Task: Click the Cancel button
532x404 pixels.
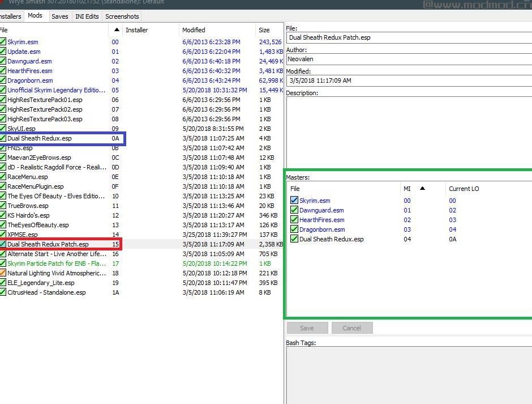Action: (352, 328)
